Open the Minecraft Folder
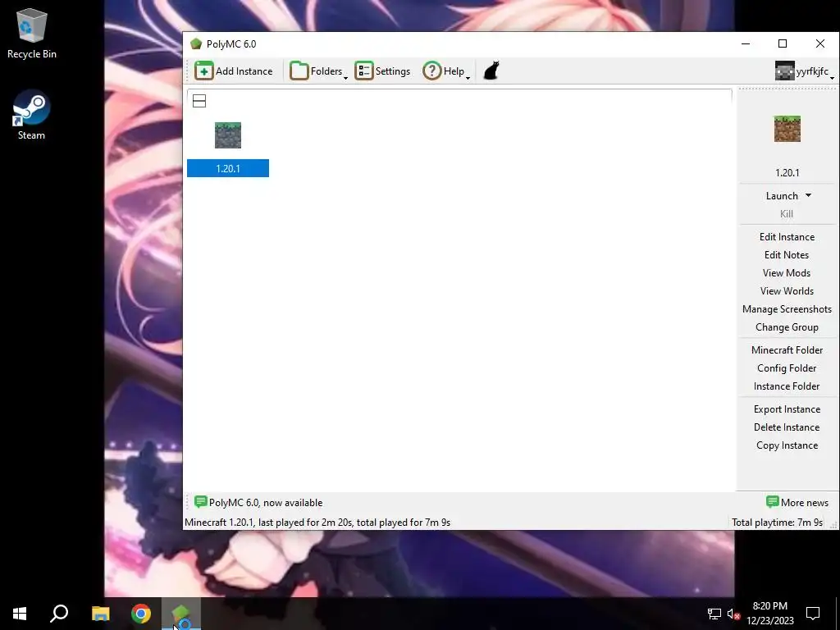This screenshot has height=630, width=840. pyautogui.click(x=787, y=349)
